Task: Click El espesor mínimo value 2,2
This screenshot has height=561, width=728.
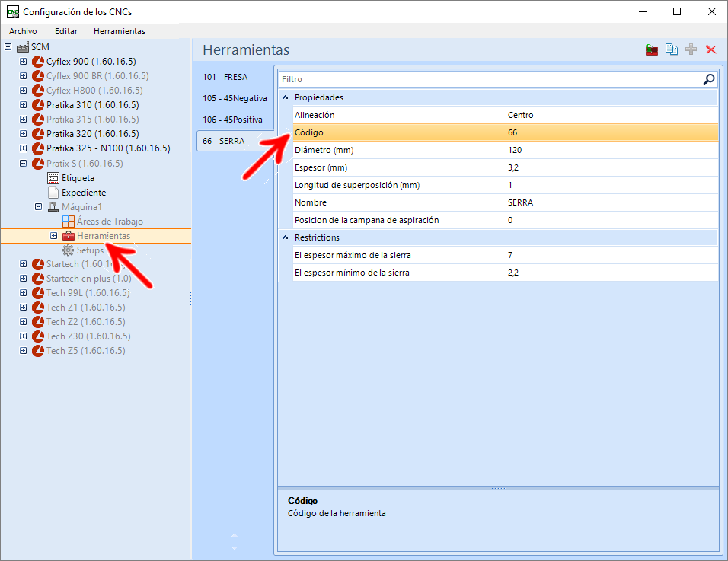Action: point(611,273)
